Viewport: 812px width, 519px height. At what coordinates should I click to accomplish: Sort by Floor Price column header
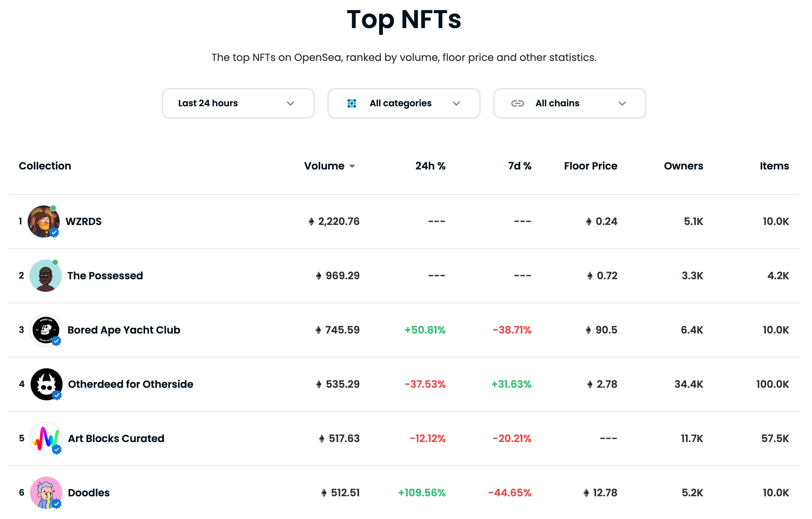[x=590, y=166]
